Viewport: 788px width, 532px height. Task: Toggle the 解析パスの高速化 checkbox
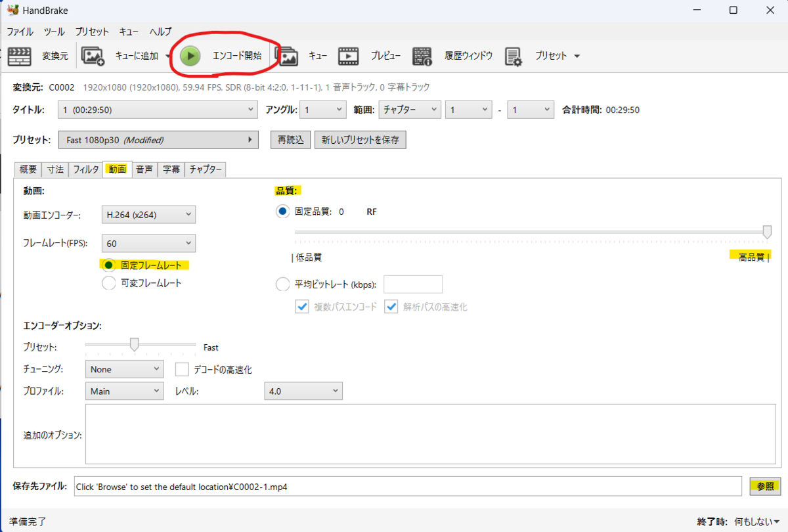pyautogui.click(x=392, y=307)
